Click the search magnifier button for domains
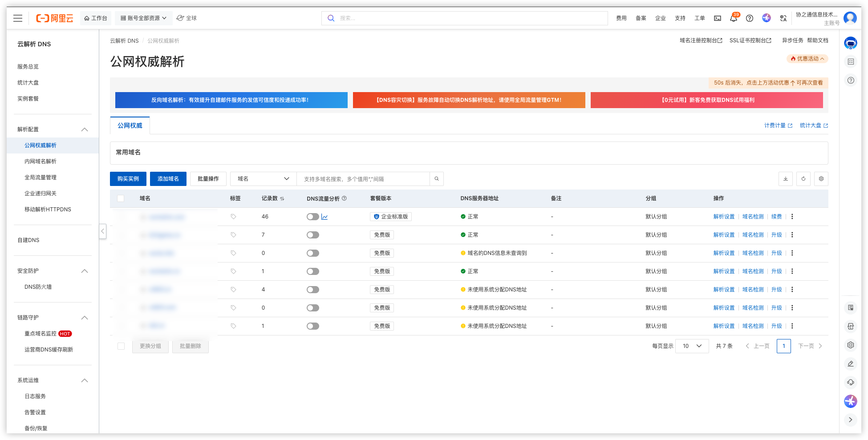The image size is (868, 440). point(437,179)
